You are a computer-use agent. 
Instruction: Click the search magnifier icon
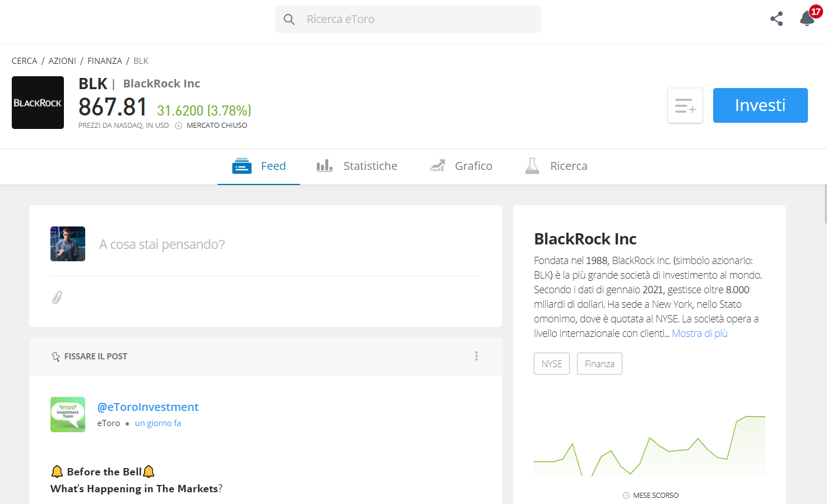(289, 20)
